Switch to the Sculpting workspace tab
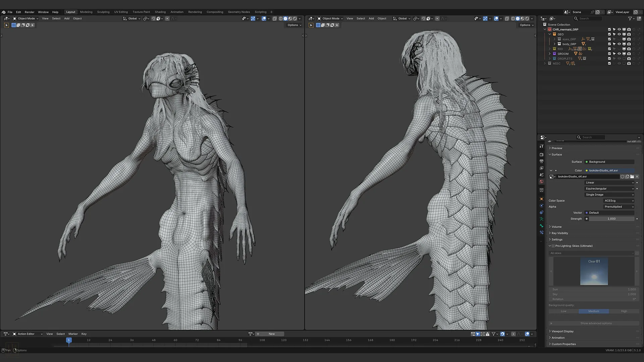Screen dimensions: 644x362 pos(103,12)
